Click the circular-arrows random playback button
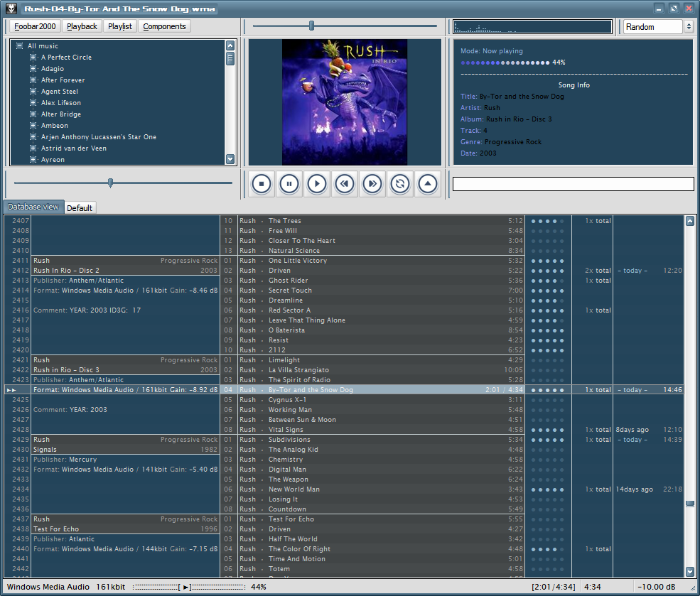The height and width of the screenshot is (596, 700). pos(400,184)
